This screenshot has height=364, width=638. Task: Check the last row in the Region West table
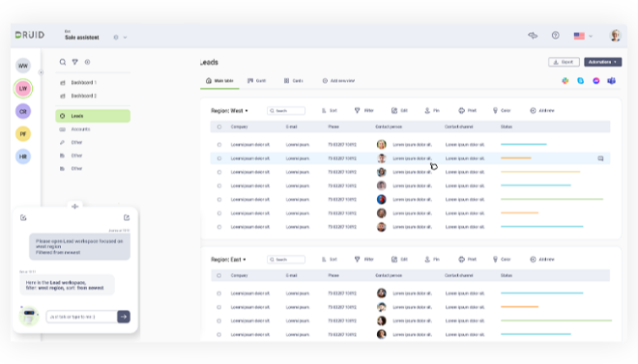pos(219,227)
